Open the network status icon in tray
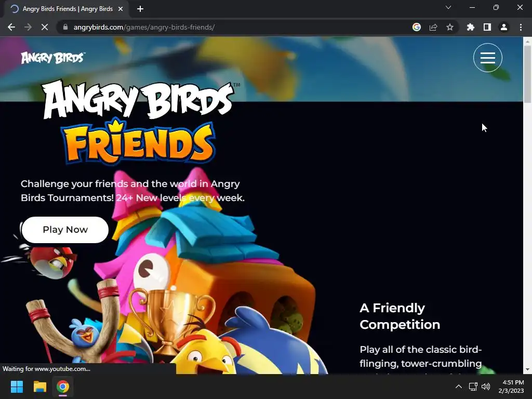Image resolution: width=532 pixels, height=399 pixels. tap(473, 387)
